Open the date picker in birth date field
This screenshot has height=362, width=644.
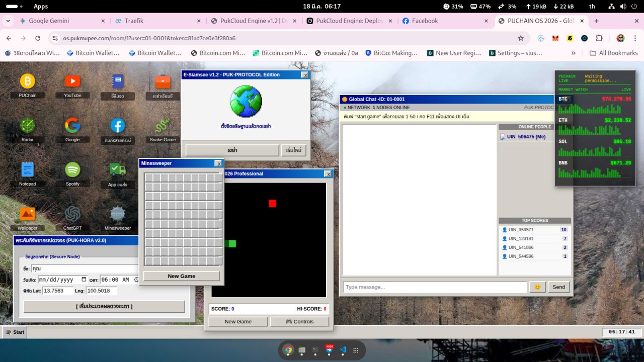click(x=84, y=280)
